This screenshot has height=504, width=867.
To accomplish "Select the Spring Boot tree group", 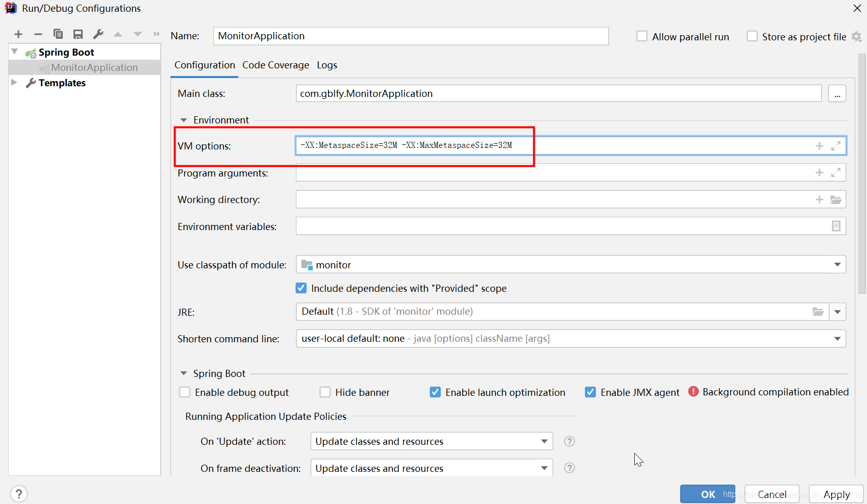I will tap(66, 52).
